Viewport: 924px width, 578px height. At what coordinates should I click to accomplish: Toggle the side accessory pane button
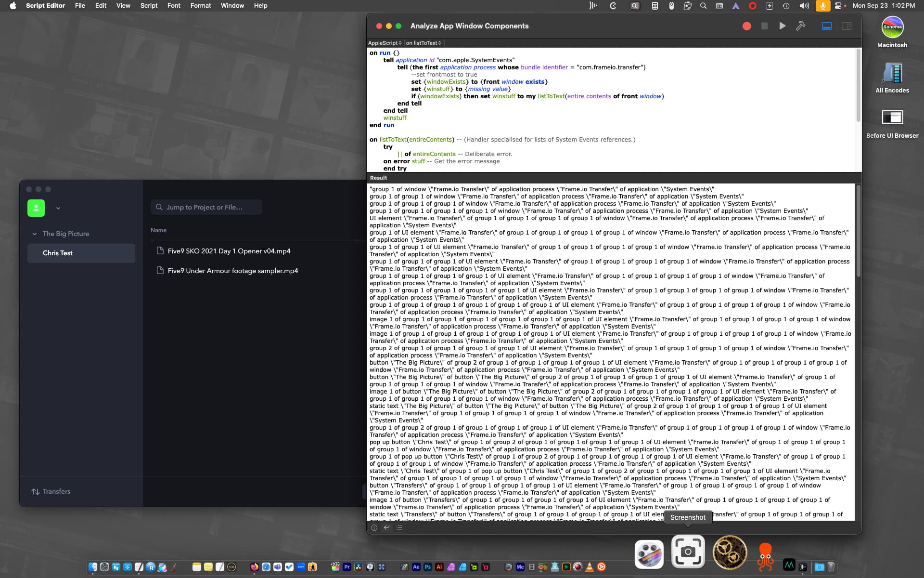(x=847, y=26)
